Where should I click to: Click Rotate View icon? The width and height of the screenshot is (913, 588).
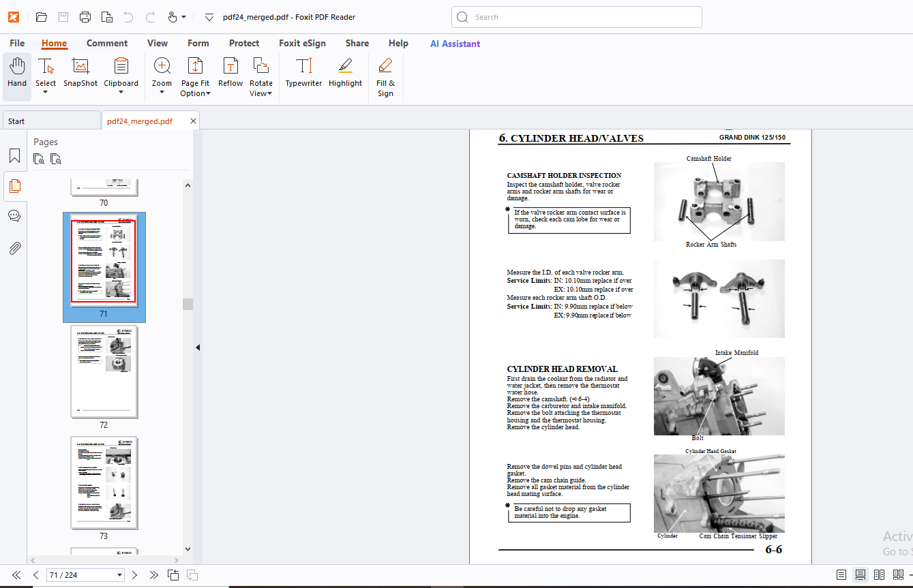click(x=260, y=66)
